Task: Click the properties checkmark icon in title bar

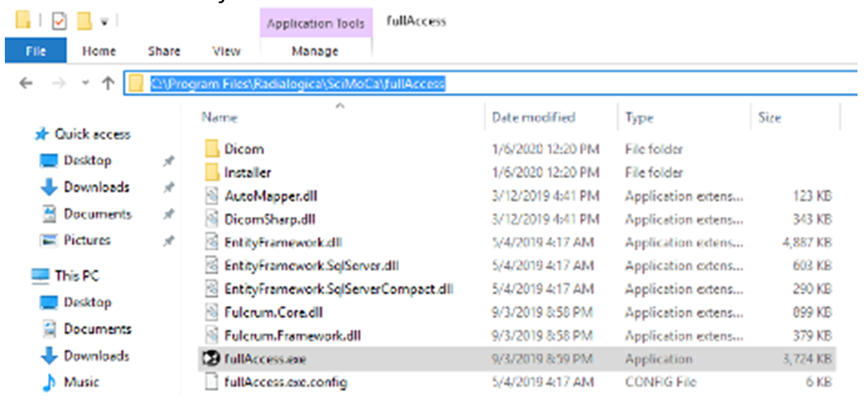Action: pyautogui.click(x=58, y=20)
